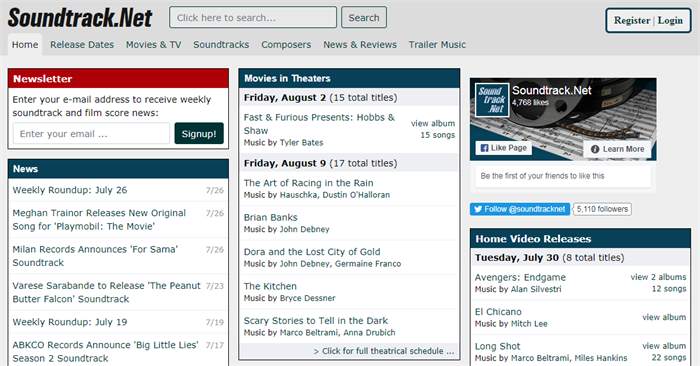The height and width of the screenshot is (366, 700).
Task: Expand the full theatrical schedule link
Action: (x=384, y=351)
